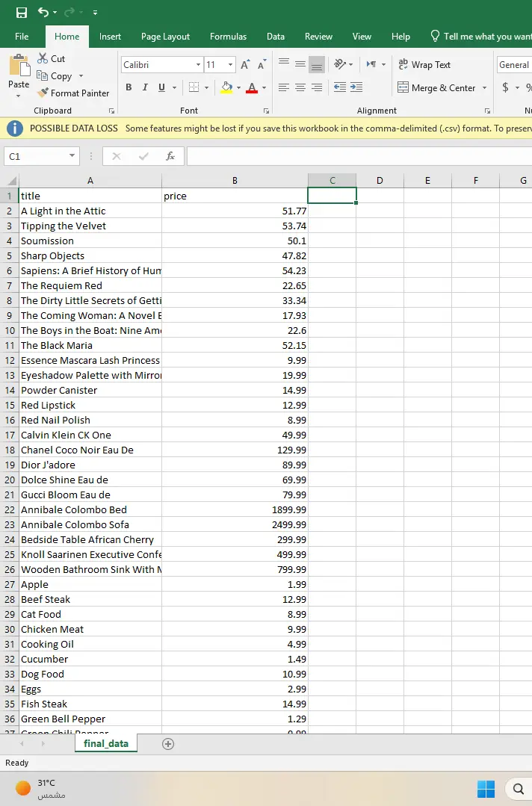Viewport: 532px width, 806px height.
Task: Open the Review tab
Action: (318, 37)
